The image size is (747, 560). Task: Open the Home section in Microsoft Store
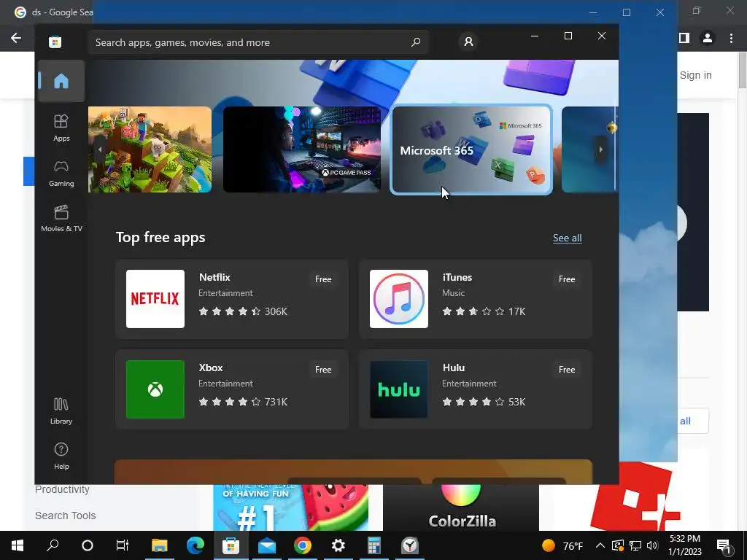[61, 81]
